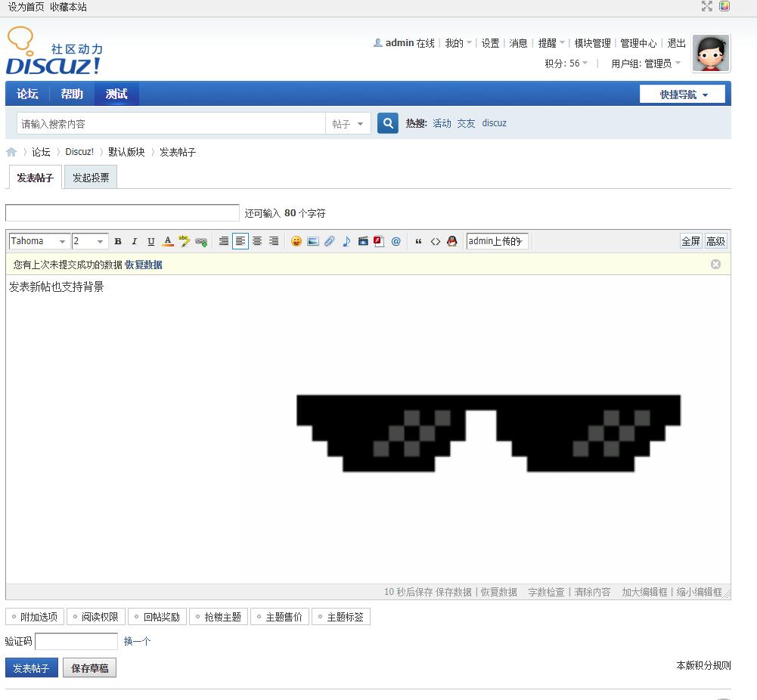Insert music audio note icon
Screen dimensions: 757x700
click(x=346, y=241)
